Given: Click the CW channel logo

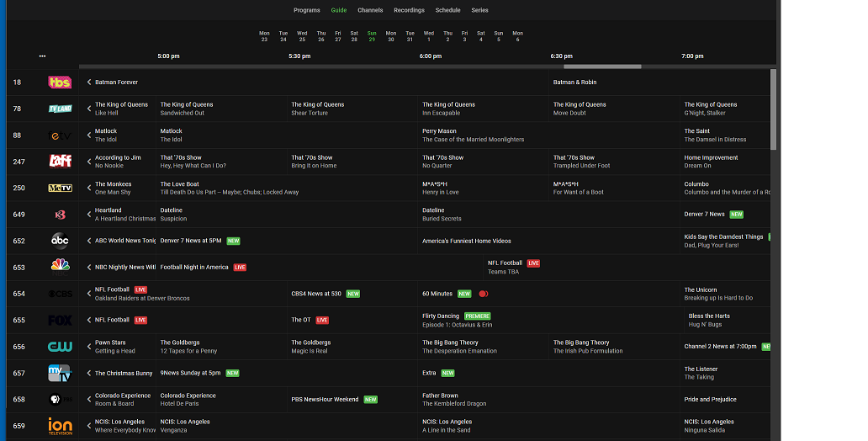Looking at the screenshot, I should 60,347.
